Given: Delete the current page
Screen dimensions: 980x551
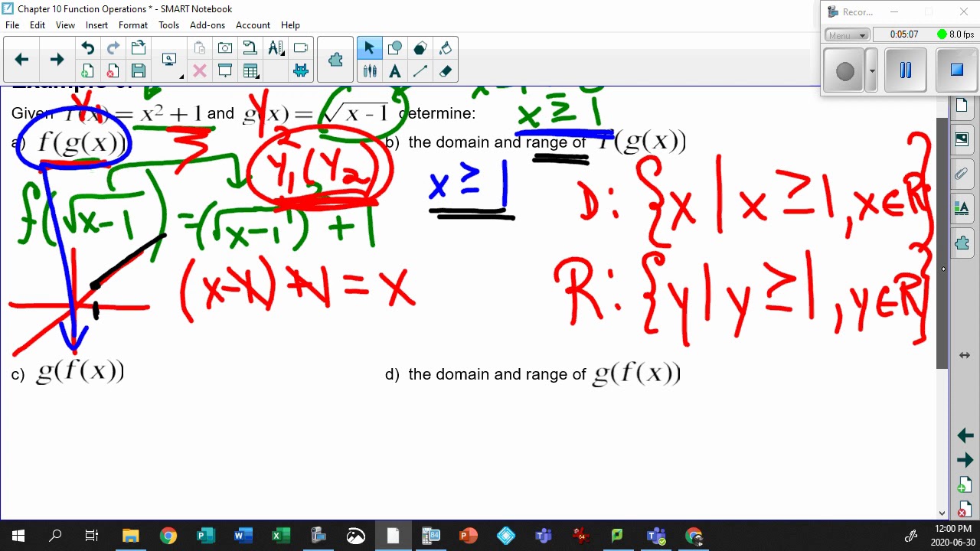Looking at the screenshot, I should click(113, 71).
